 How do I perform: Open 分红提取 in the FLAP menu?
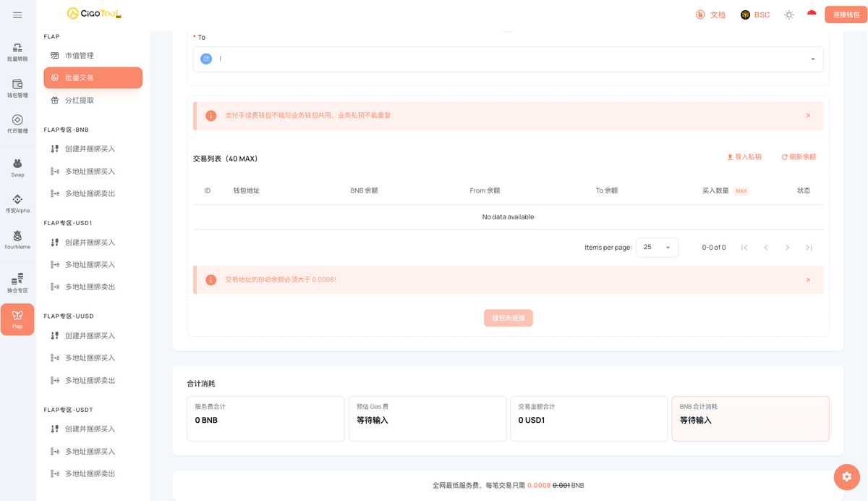[93, 101]
